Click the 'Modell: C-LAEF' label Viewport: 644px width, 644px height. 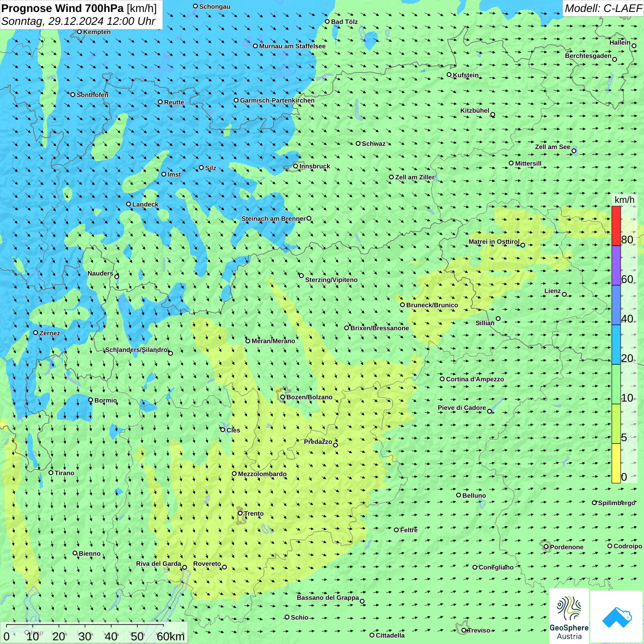[x=603, y=8]
